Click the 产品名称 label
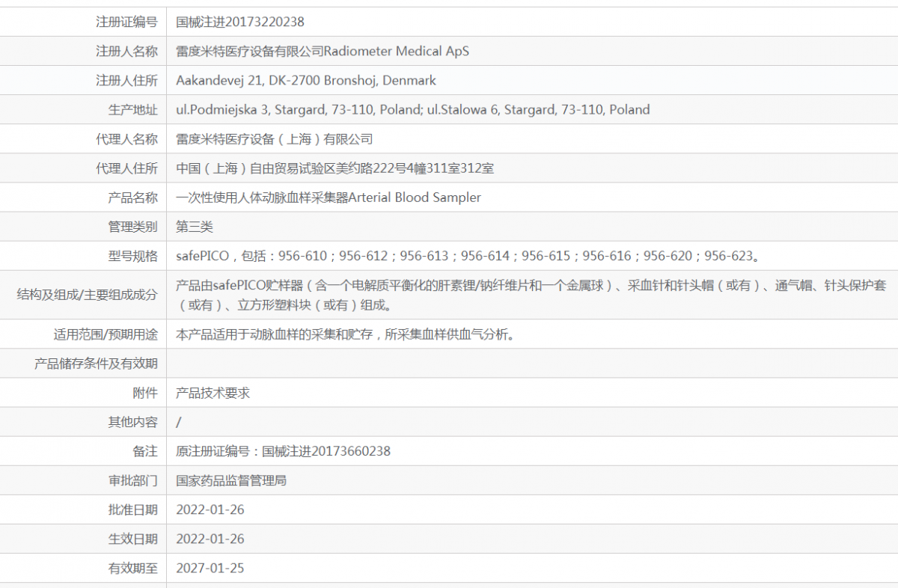 pos(133,197)
